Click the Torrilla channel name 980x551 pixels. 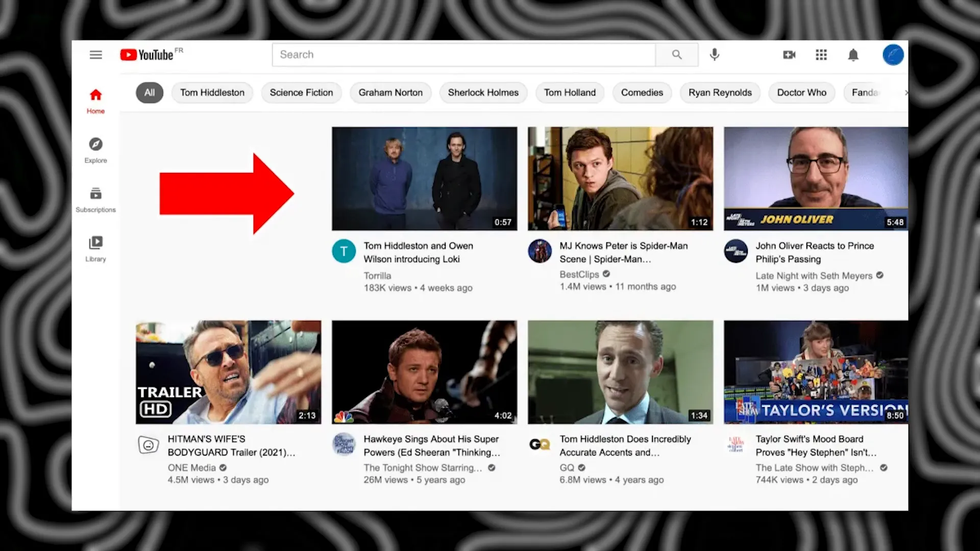pos(377,275)
